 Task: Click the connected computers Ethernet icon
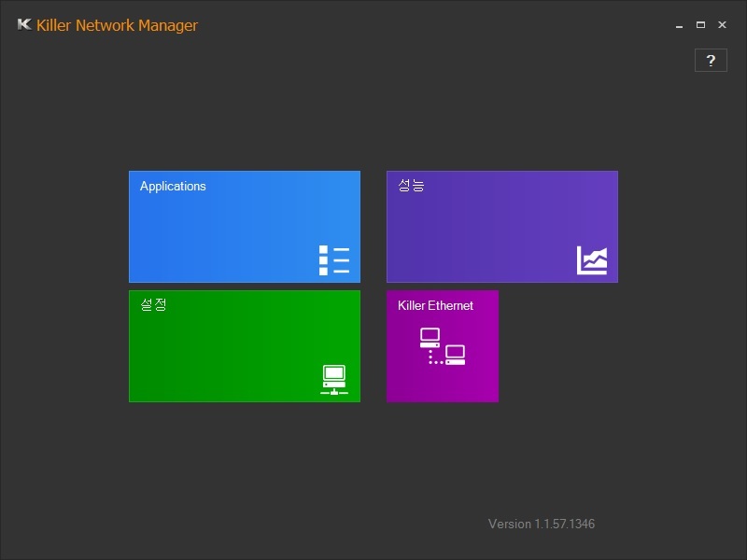(443, 346)
